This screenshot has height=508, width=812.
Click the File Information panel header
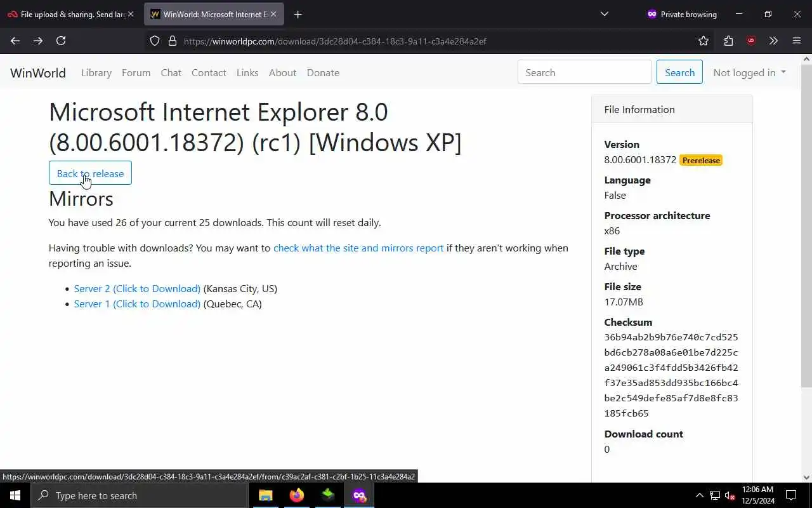tap(672, 109)
